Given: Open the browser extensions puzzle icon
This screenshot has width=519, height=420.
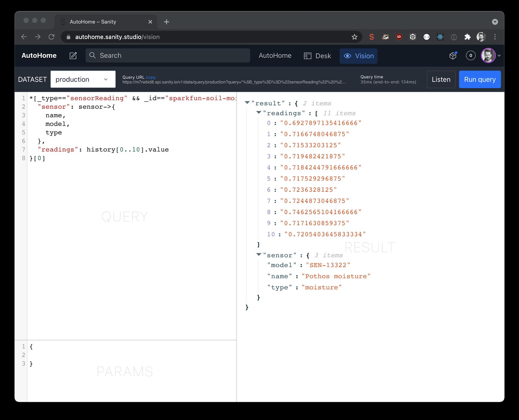Looking at the screenshot, I should tap(467, 37).
